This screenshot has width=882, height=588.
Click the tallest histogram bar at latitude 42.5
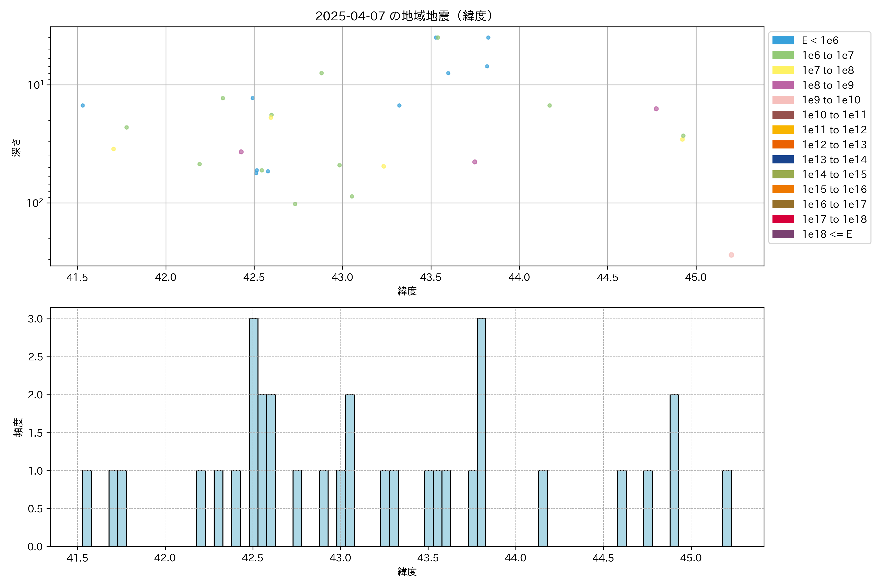pyautogui.click(x=254, y=431)
